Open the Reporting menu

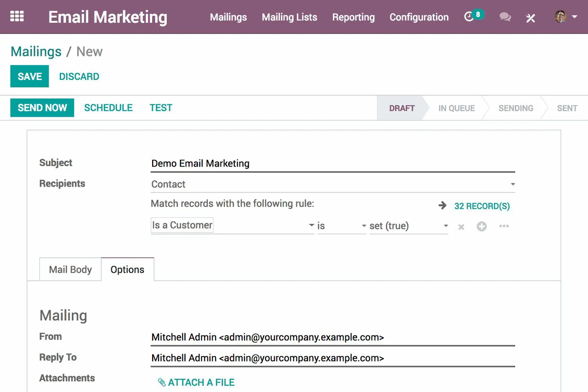pos(353,17)
